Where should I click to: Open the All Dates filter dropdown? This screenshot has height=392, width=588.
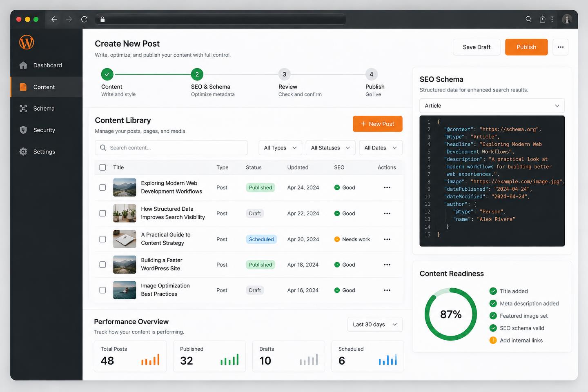(x=381, y=148)
